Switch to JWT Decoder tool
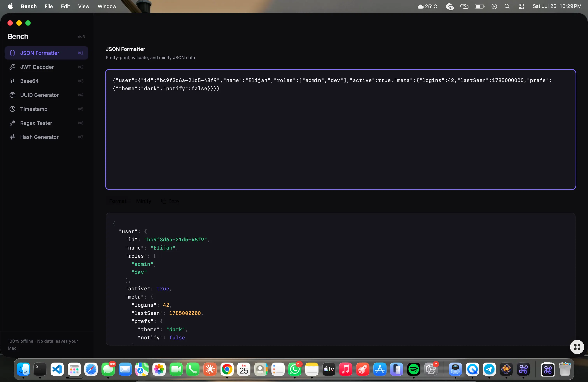588x382 pixels. [46, 67]
